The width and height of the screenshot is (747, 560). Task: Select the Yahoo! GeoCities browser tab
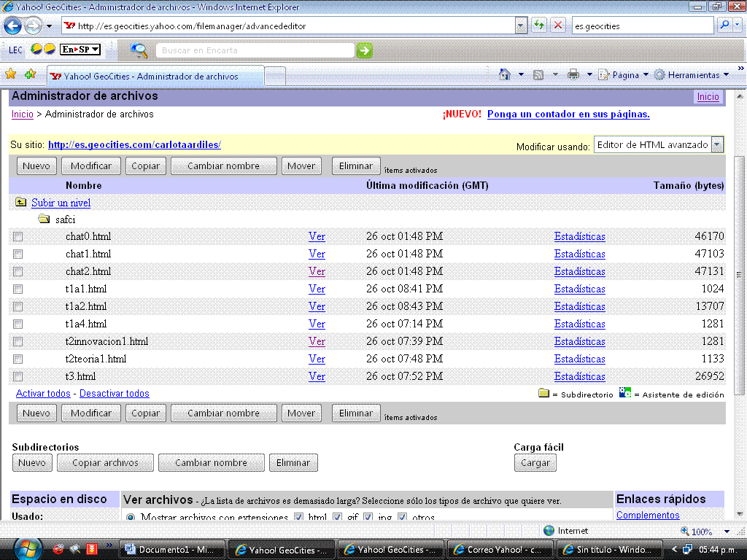tap(156, 76)
